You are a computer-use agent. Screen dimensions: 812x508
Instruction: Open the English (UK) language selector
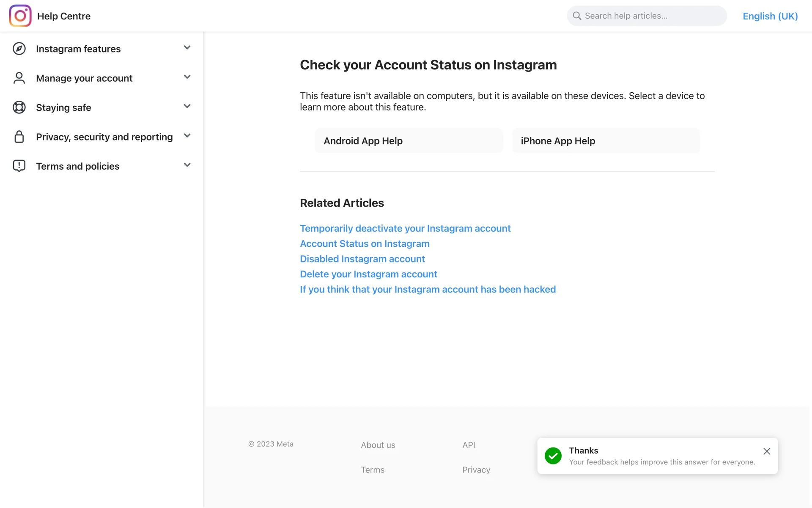coord(770,16)
